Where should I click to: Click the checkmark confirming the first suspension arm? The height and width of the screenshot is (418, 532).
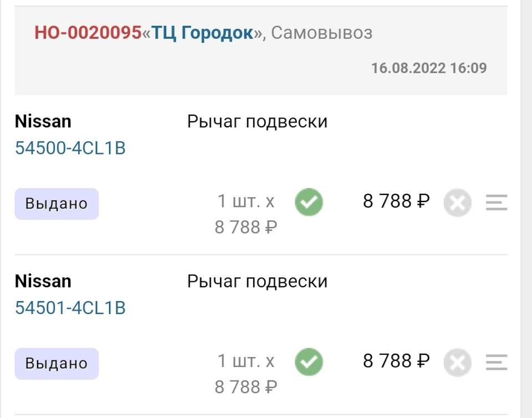click(309, 202)
